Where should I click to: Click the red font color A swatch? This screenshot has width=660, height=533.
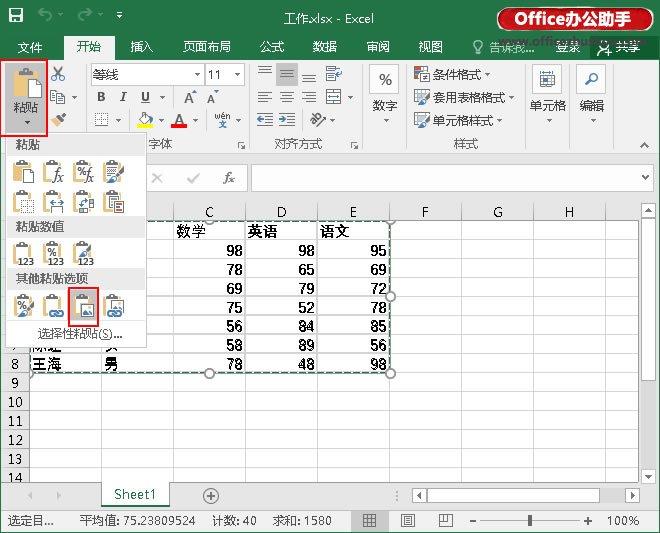(x=179, y=120)
